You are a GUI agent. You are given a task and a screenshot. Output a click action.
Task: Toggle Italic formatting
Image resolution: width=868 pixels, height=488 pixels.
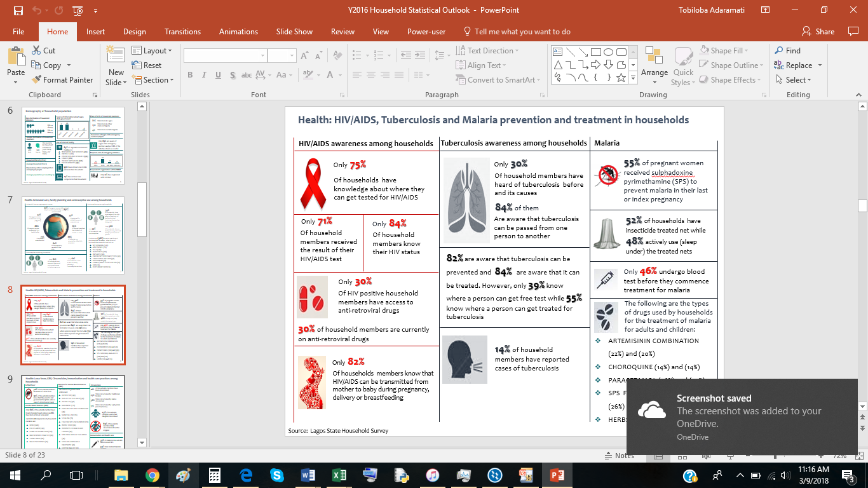204,75
